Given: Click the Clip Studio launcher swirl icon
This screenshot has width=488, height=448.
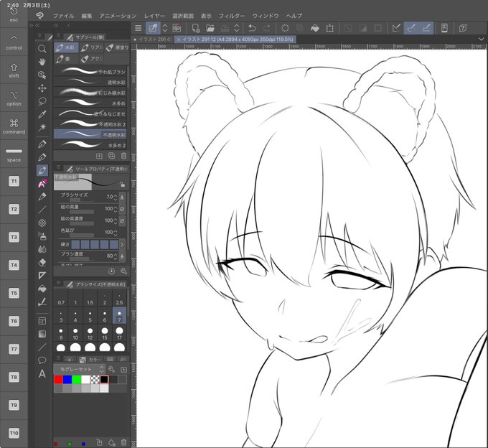Looking at the screenshot, I should point(177,28).
